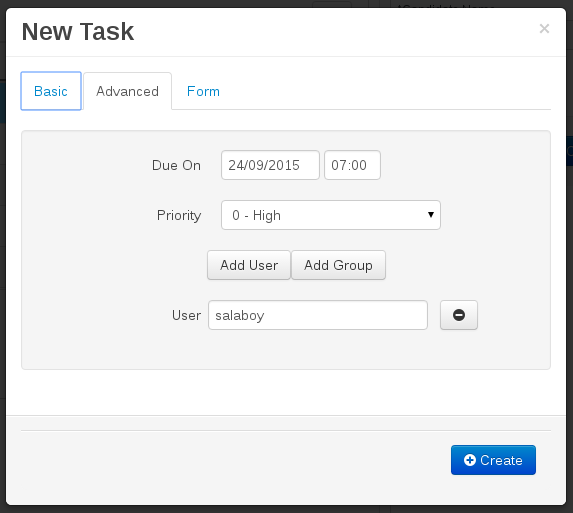Create the new task
Viewport: 573px width, 513px height.
[493, 460]
